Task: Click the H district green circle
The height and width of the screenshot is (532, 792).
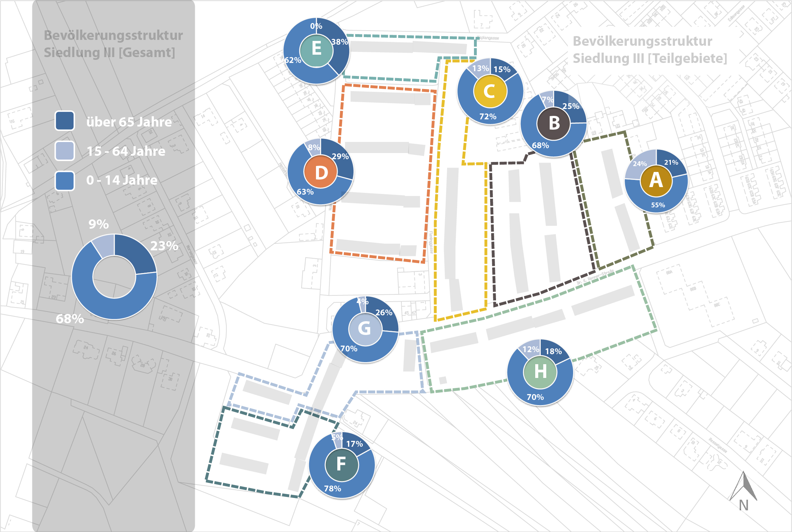Action: (x=540, y=372)
